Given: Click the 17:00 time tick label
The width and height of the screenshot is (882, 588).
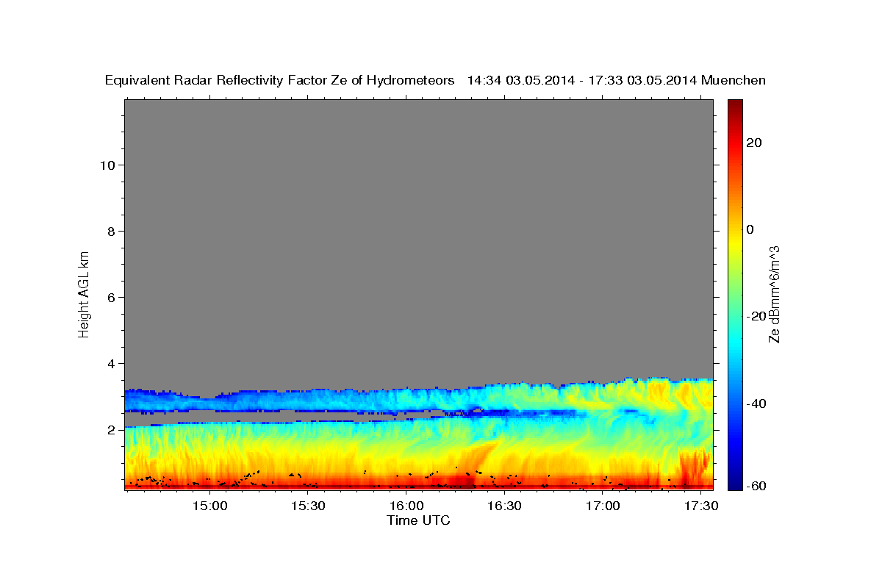Looking at the screenshot, I should tap(603, 506).
